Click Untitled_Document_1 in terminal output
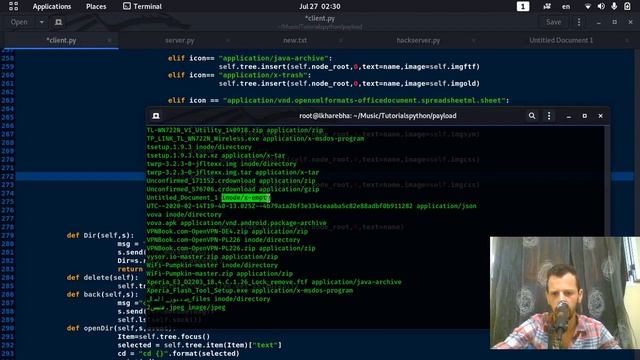The height and width of the screenshot is (360, 640). point(182,198)
